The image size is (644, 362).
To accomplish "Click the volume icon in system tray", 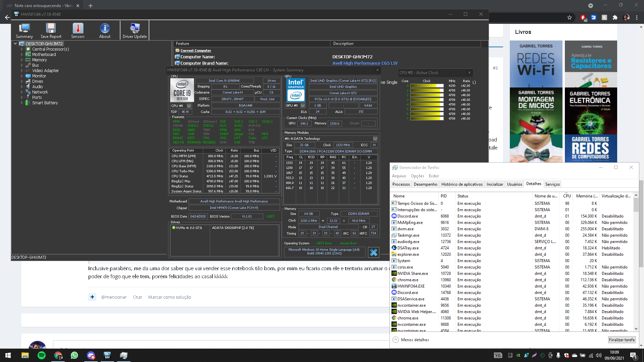I will 598,355.
